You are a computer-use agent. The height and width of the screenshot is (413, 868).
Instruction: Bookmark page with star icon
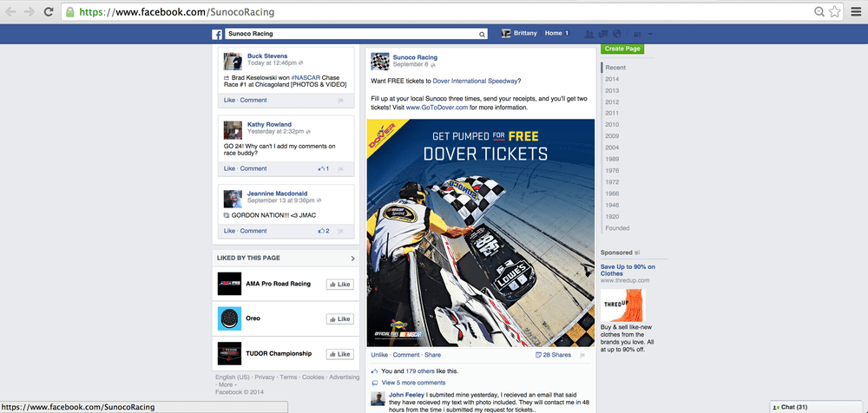834,11
